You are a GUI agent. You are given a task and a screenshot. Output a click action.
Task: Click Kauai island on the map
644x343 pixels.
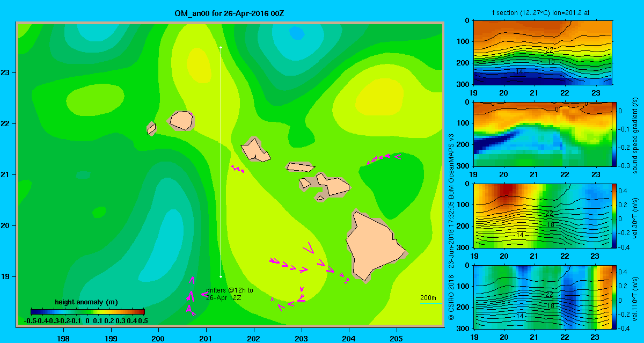coord(181,120)
